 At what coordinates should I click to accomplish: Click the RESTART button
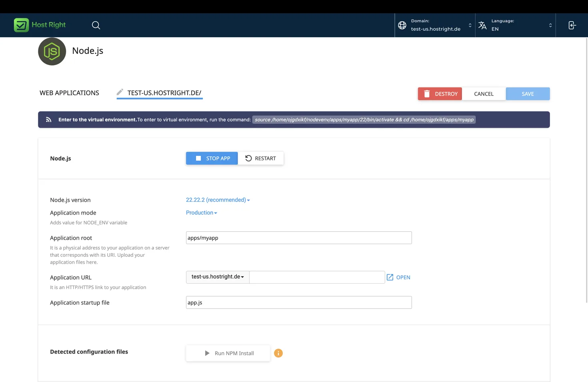tap(261, 158)
